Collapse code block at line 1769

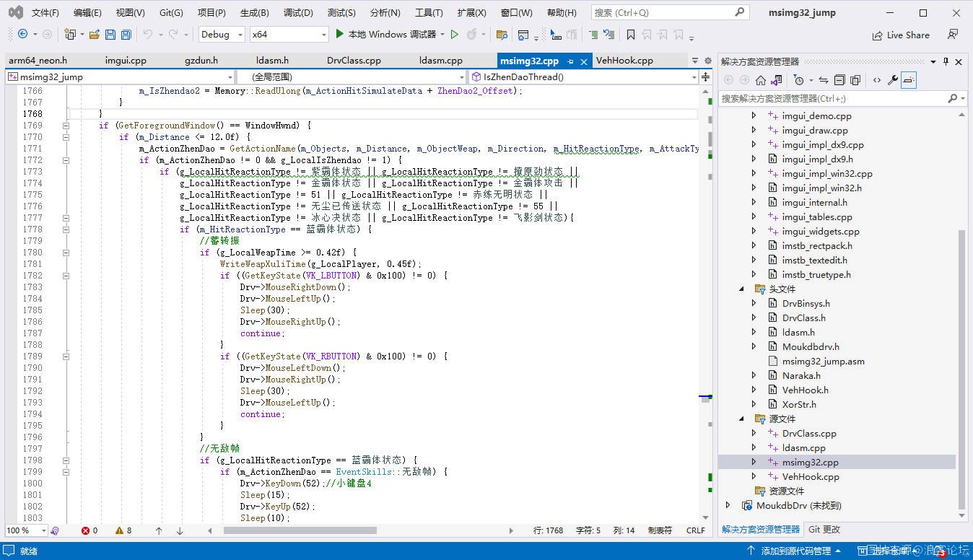(x=66, y=126)
